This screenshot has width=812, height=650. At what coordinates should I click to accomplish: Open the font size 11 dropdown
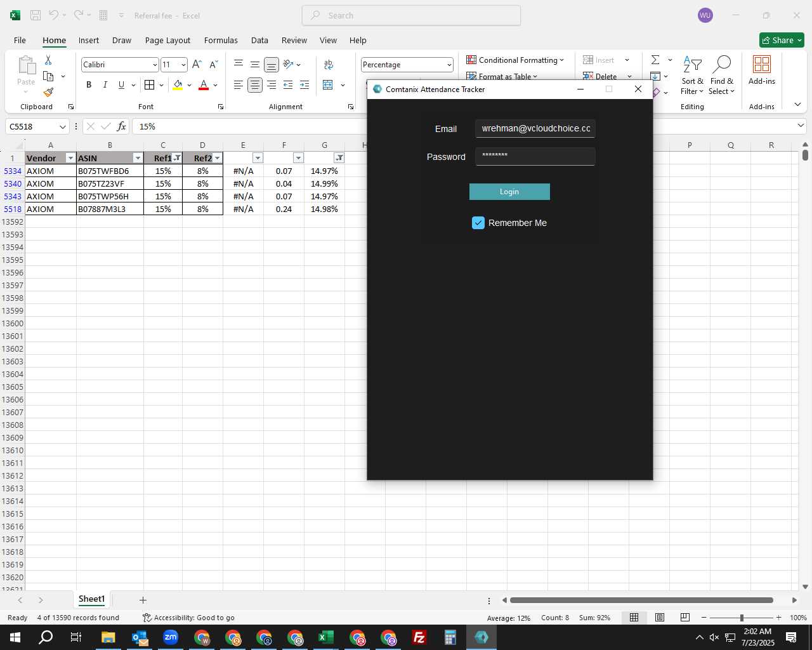click(183, 65)
